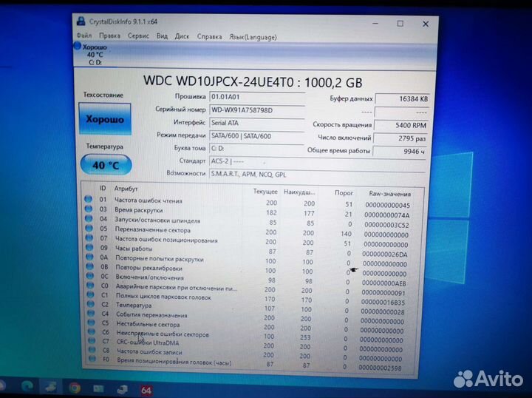The height and width of the screenshot is (398, 532).
Task: Click the Порог column header
Action: pos(344,193)
